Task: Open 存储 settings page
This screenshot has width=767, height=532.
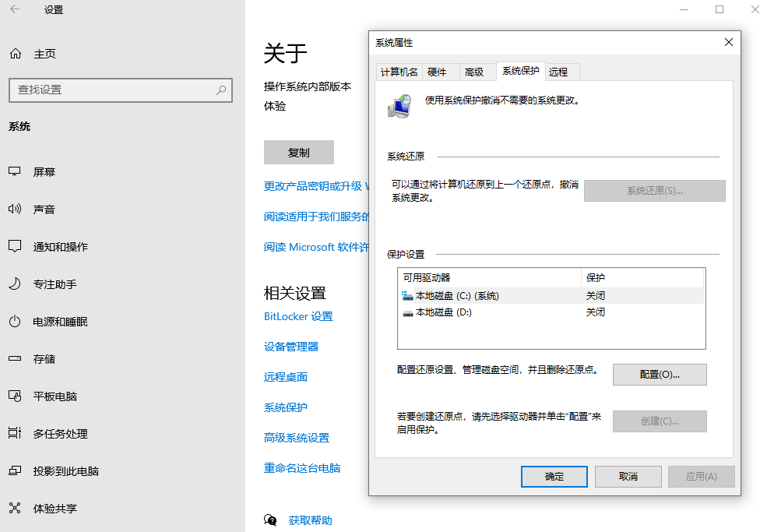Action: click(x=44, y=359)
